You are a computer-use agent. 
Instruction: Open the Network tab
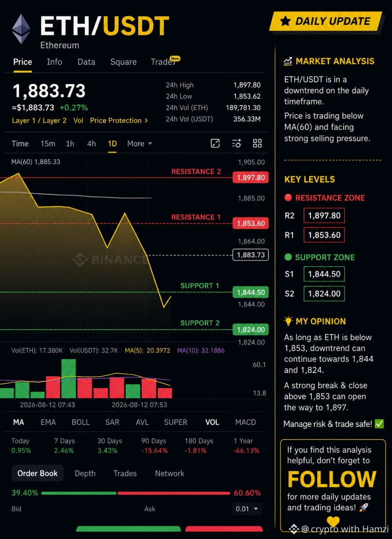[170, 474]
